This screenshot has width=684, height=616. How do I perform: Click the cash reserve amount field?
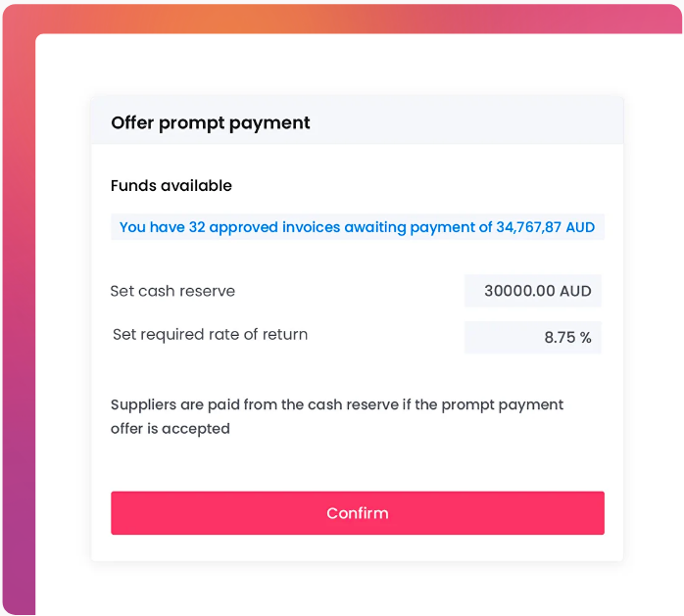point(532,291)
